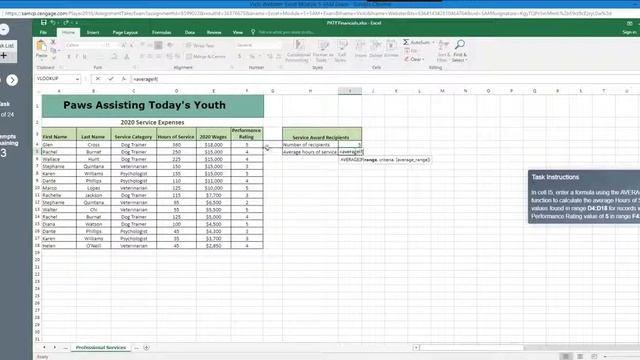Viewport: 640px width, 360px height.
Task: Open the Data ribbon tab
Action: click(189, 32)
